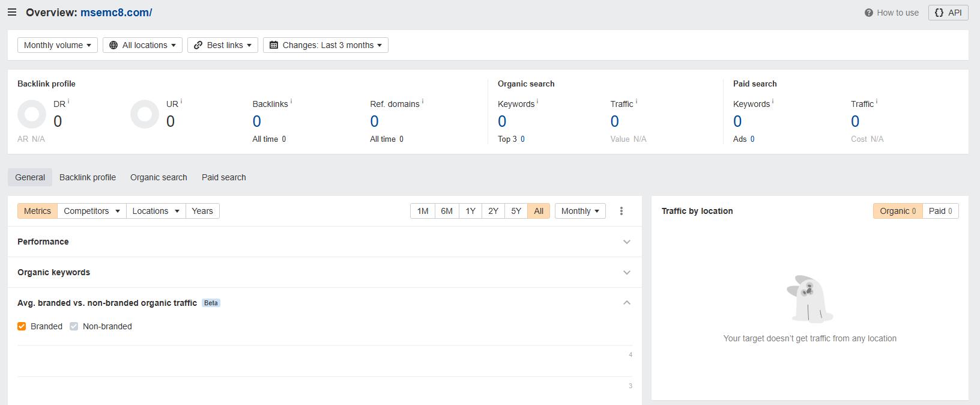The width and height of the screenshot is (980, 405).
Task: Click the calendar icon in Changes filter
Action: click(274, 45)
